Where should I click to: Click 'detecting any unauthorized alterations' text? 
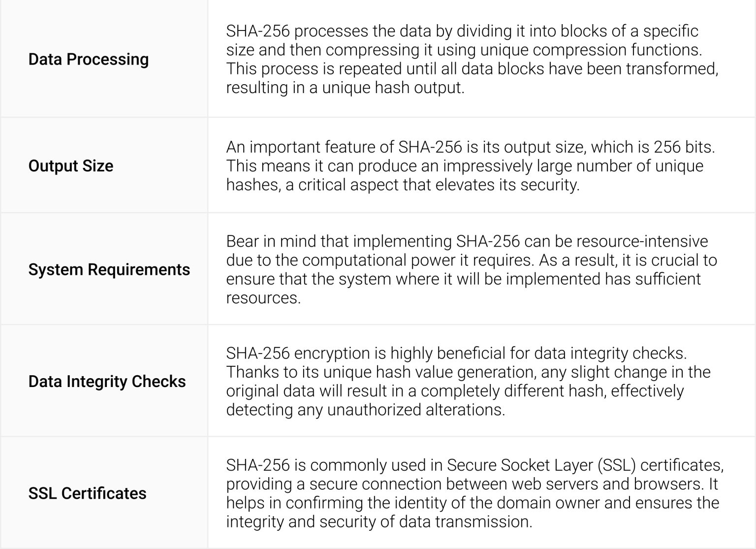pos(365,410)
